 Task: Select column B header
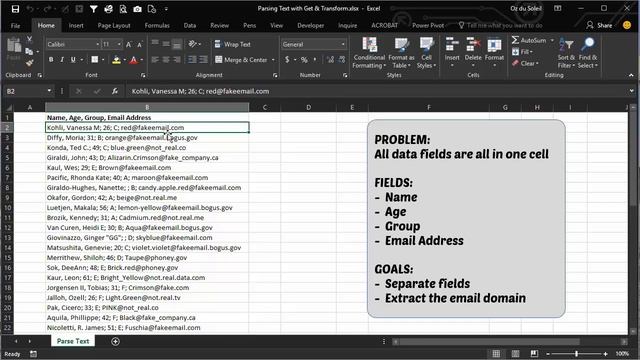click(x=147, y=107)
